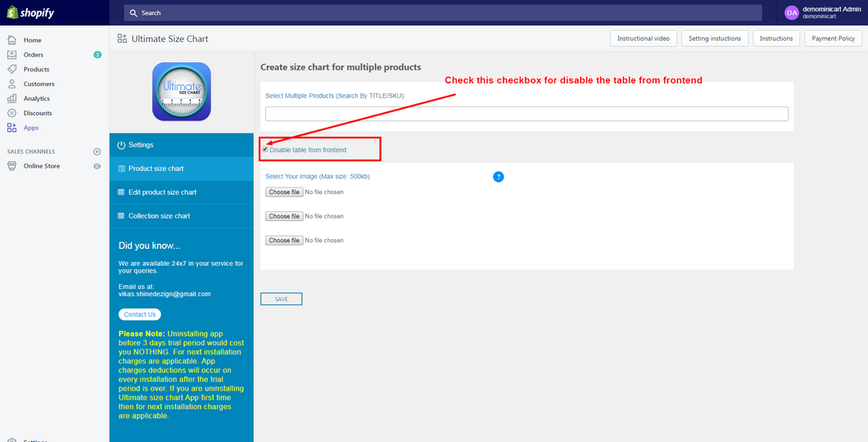Click the vikas.shinedezign@gmail.com email text
The width and height of the screenshot is (868, 442).
pyautogui.click(x=165, y=295)
